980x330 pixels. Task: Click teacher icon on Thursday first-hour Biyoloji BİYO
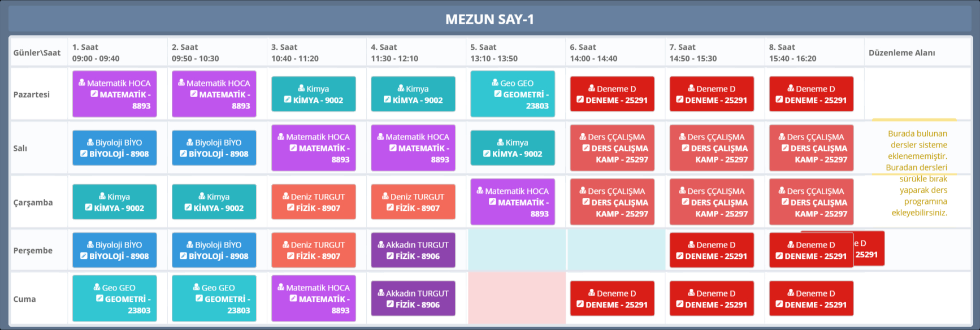pos(90,245)
